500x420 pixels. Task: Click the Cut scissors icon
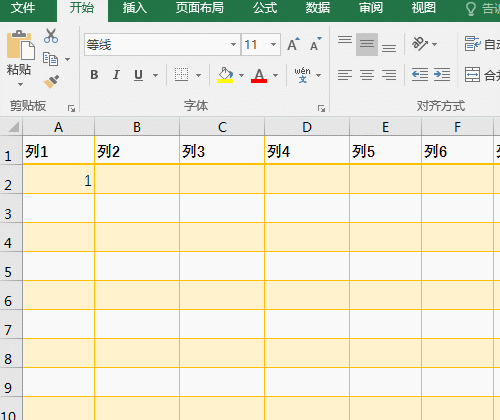(x=51, y=36)
